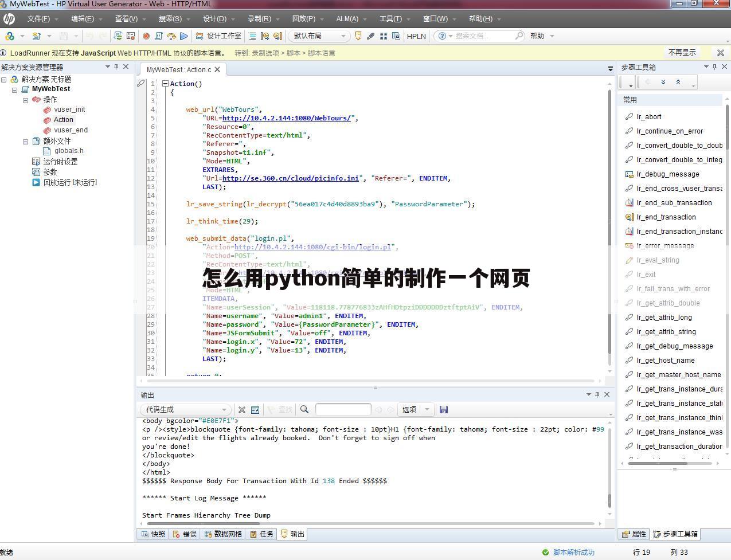Collapse the 操作 (Actions) tree node

pos(25,100)
